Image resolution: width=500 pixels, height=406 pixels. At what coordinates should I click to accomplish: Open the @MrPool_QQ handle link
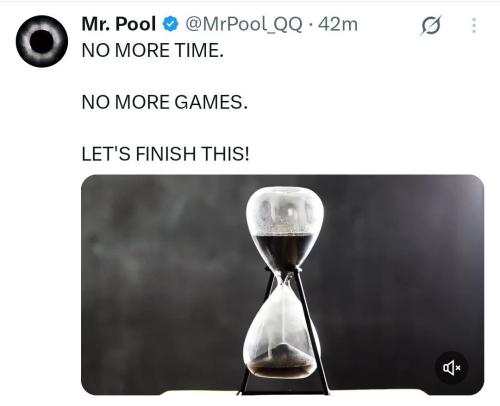click(x=244, y=24)
